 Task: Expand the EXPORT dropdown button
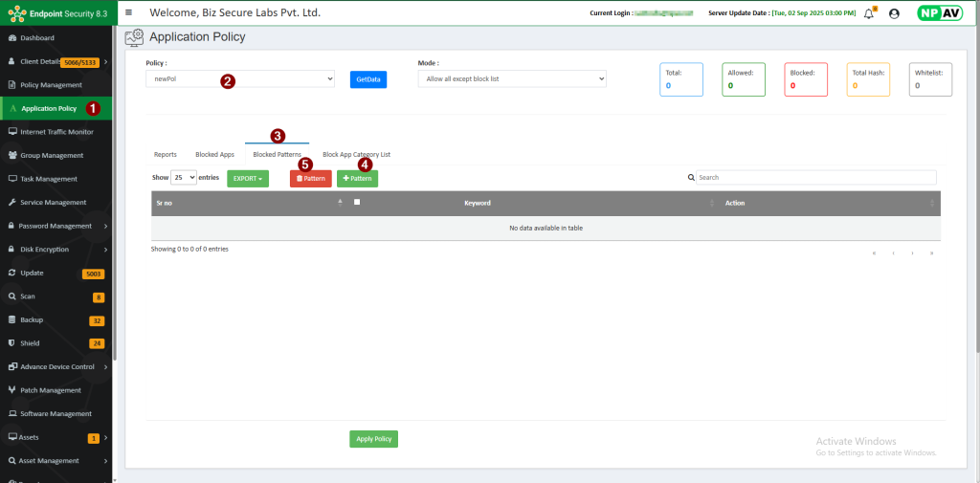(248, 178)
